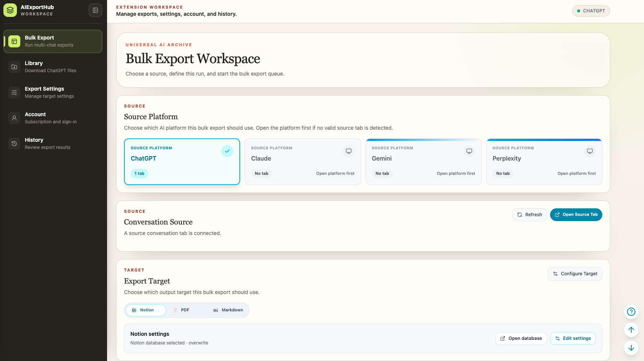Click the Bulk Export sidebar icon

coord(14,41)
